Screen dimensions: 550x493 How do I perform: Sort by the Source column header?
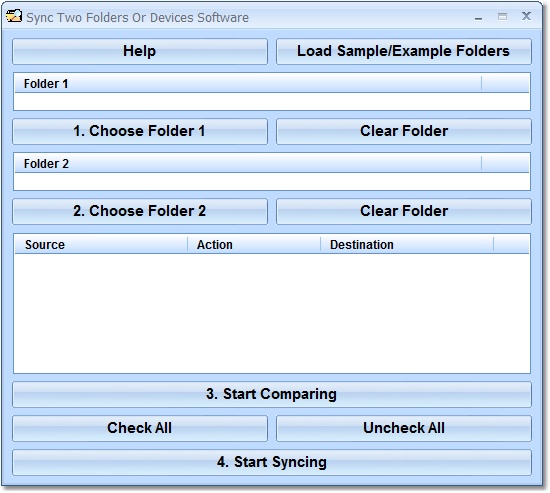101,245
